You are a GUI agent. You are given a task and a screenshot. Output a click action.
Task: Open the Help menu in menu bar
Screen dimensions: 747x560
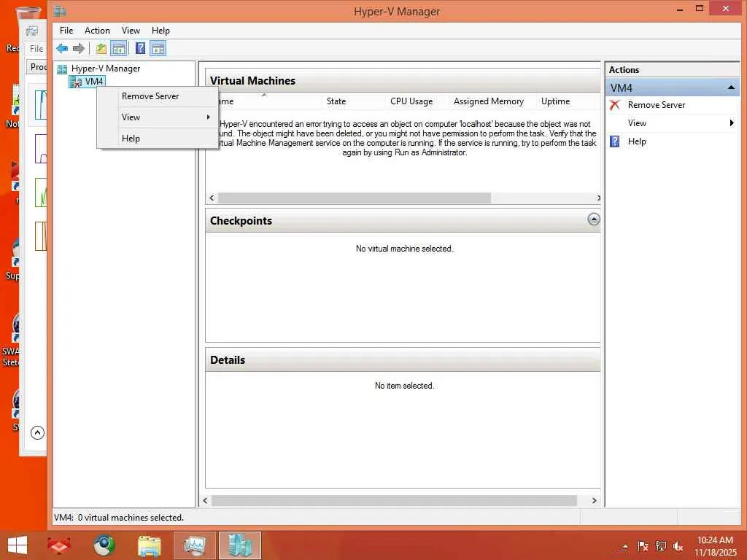click(x=160, y=31)
